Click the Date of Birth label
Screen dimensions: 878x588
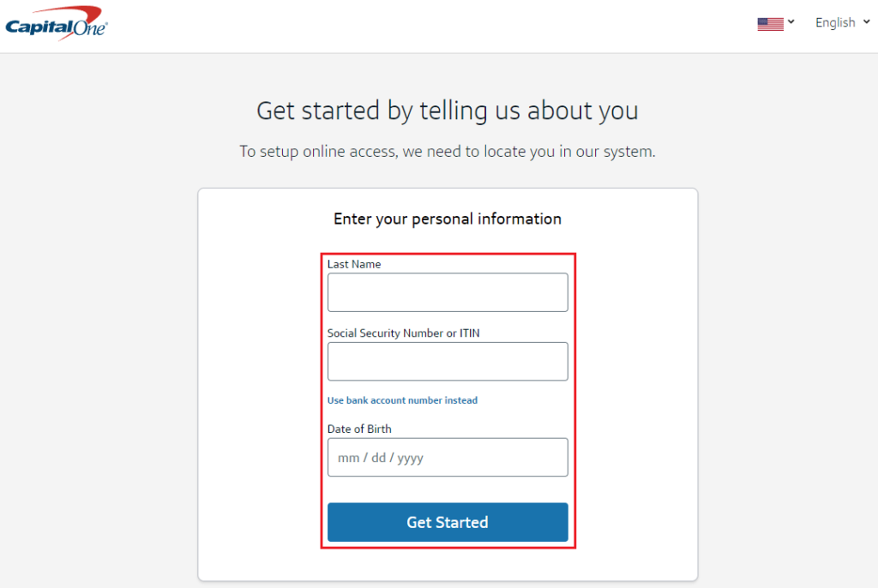tap(359, 429)
